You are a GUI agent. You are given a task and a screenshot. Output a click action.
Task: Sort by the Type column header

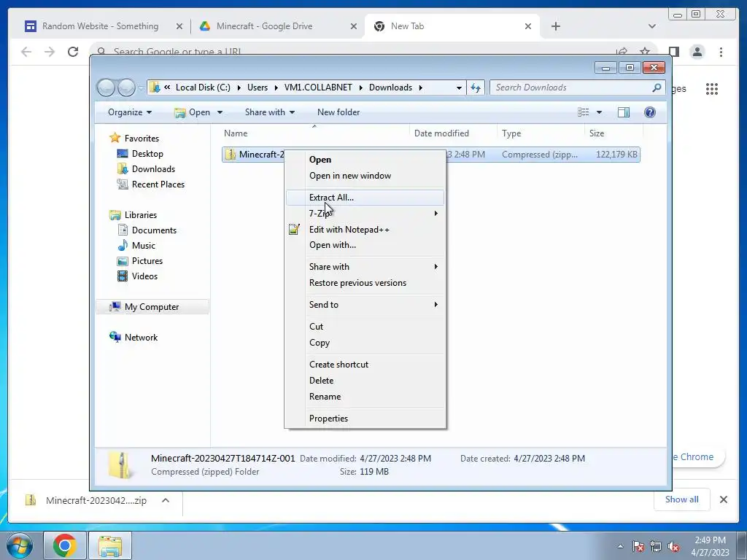click(541, 133)
